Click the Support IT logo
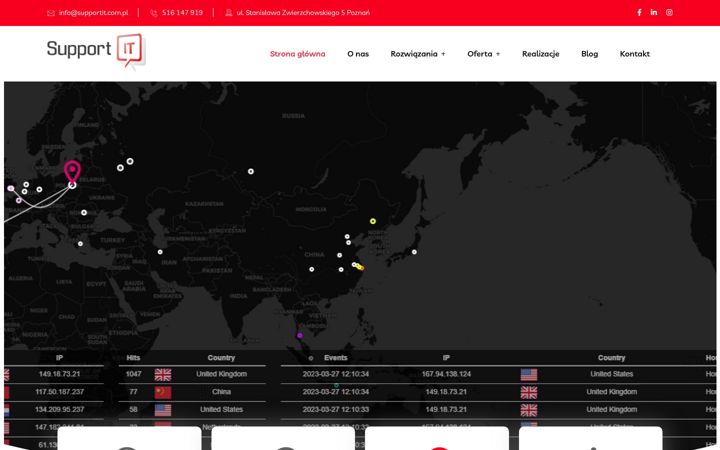This screenshot has width=720, height=450. [x=96, y=51]
